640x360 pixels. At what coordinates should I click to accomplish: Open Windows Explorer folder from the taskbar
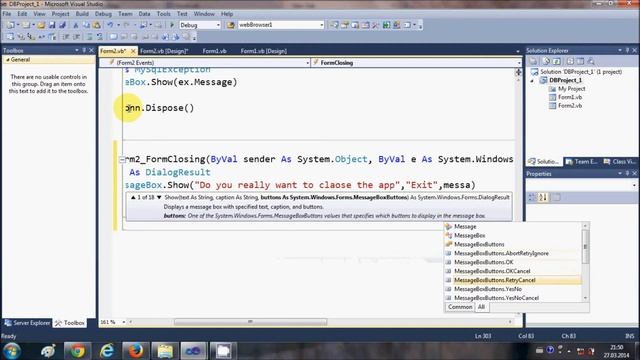pyautogui.click(x=165, y=351)
